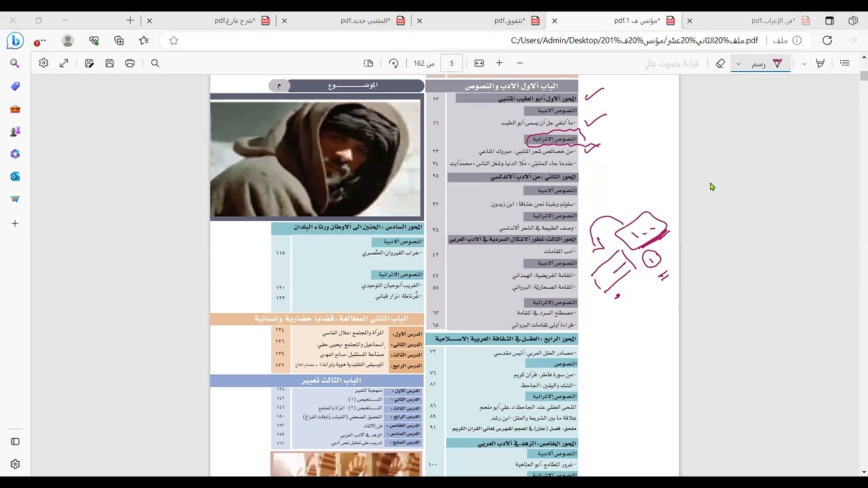Open sidebar settings gear at bottom
The height and width of the screenshot is (488, 868).
click(x=15, y=464)
